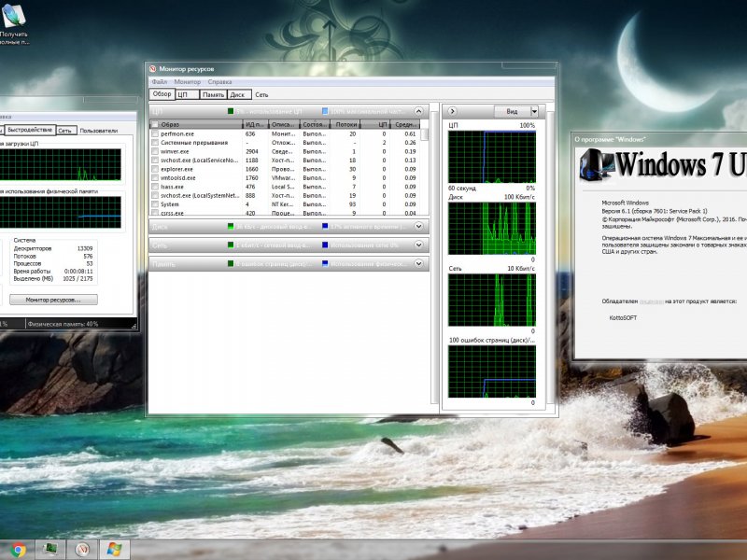This screenshot has width=747, height=560.
Task: Switch to the Память tab
Action: [x=213, y=95]
